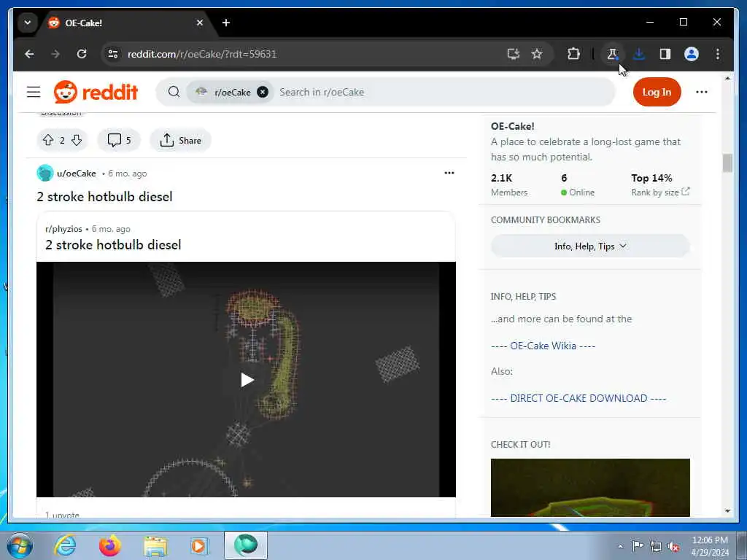Viewport: 747px width, 560px height.
Task: Launch Internet Explorer from taskbar
Action: point(65,545)
